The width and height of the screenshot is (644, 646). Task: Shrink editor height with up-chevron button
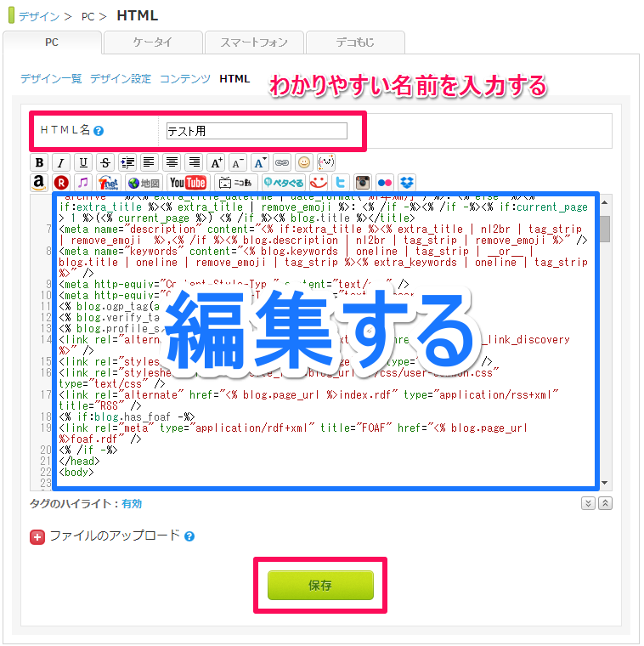point(605,503)
